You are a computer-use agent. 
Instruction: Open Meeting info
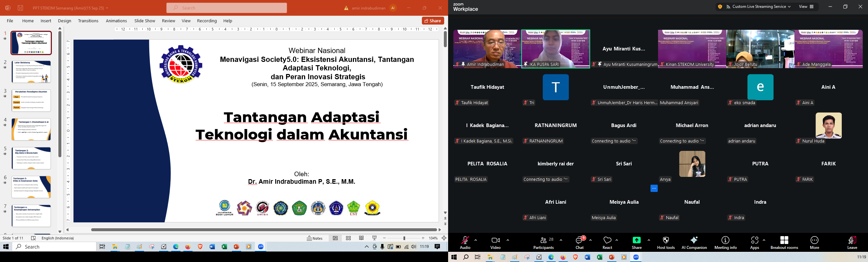point(726,242)
